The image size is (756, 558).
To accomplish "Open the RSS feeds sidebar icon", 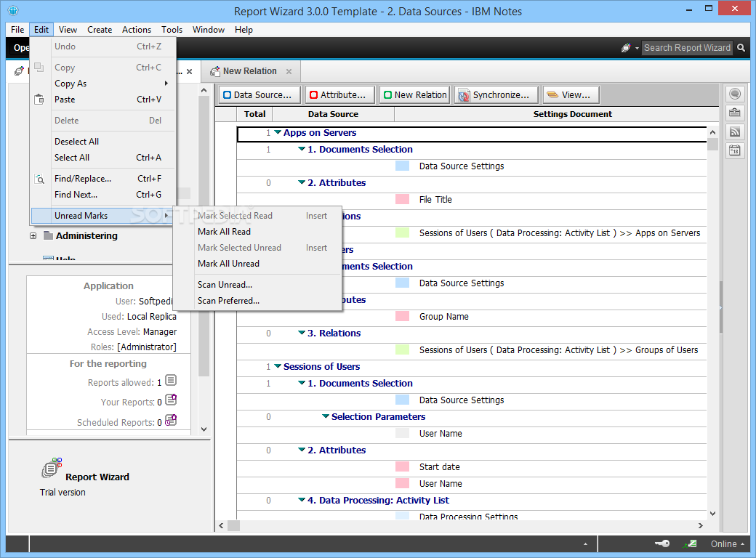I will tap(735, 132).
